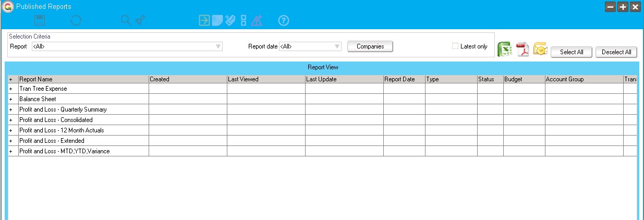This screenshot has width=644, height=220.
Task: Sort by the Created column header
Action: pos(188,79)
